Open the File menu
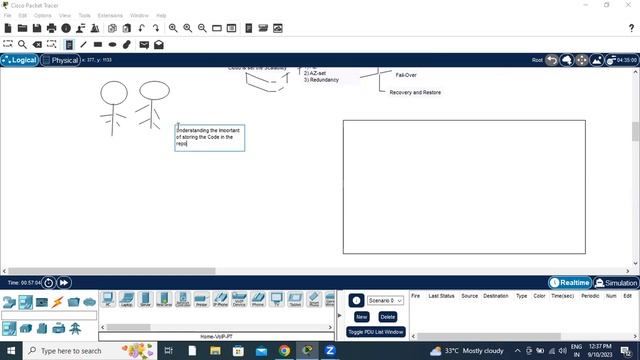The height and width of the screenshot is (360, 640). point(7,16)
